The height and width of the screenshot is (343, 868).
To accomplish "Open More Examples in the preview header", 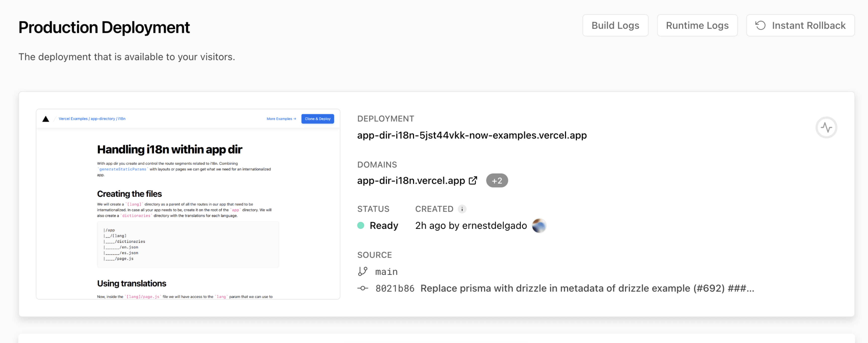I will click(x=281, y=119).
